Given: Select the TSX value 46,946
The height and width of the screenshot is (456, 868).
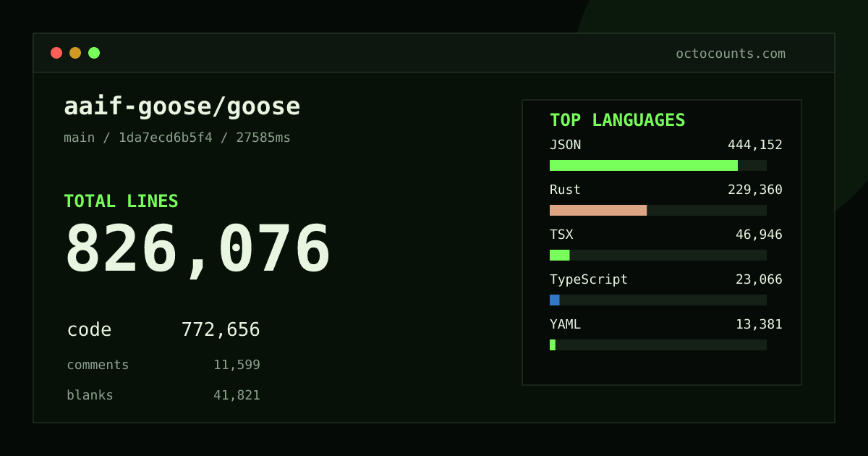Looking at the screenshot, I should (x=759, y=235).
